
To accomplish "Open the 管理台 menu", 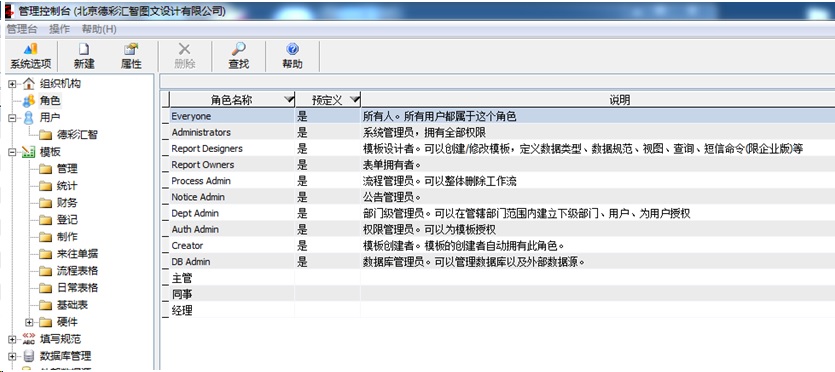I will [21, 29].
